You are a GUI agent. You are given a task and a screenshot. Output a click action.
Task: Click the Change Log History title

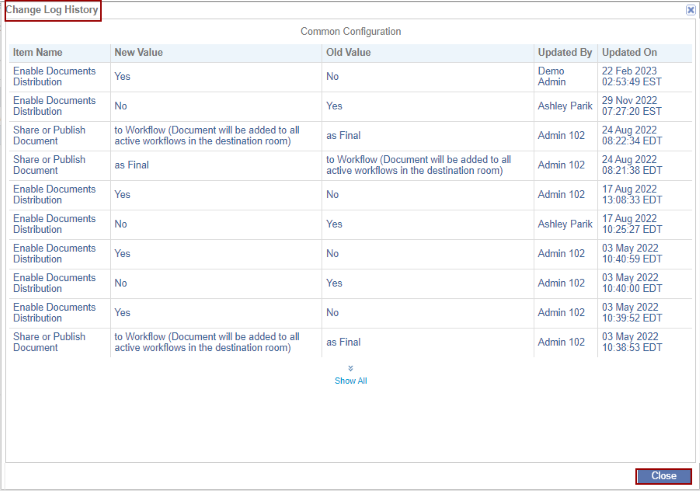point(52,10)
